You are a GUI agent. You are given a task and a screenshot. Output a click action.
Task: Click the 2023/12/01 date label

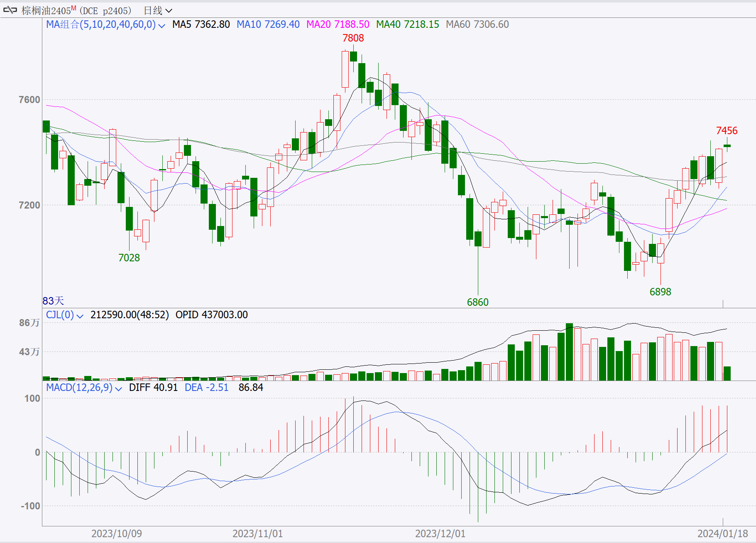[440, 534]
